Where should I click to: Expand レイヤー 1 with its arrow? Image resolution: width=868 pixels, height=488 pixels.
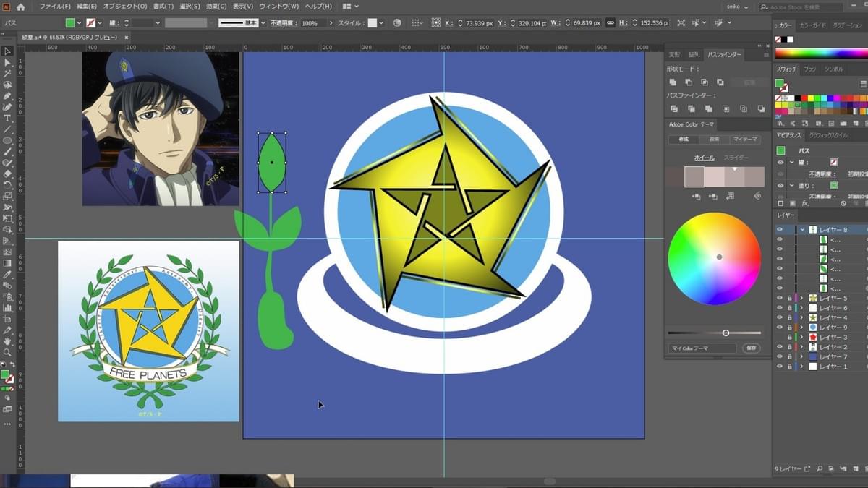click(x=801, y=367)
